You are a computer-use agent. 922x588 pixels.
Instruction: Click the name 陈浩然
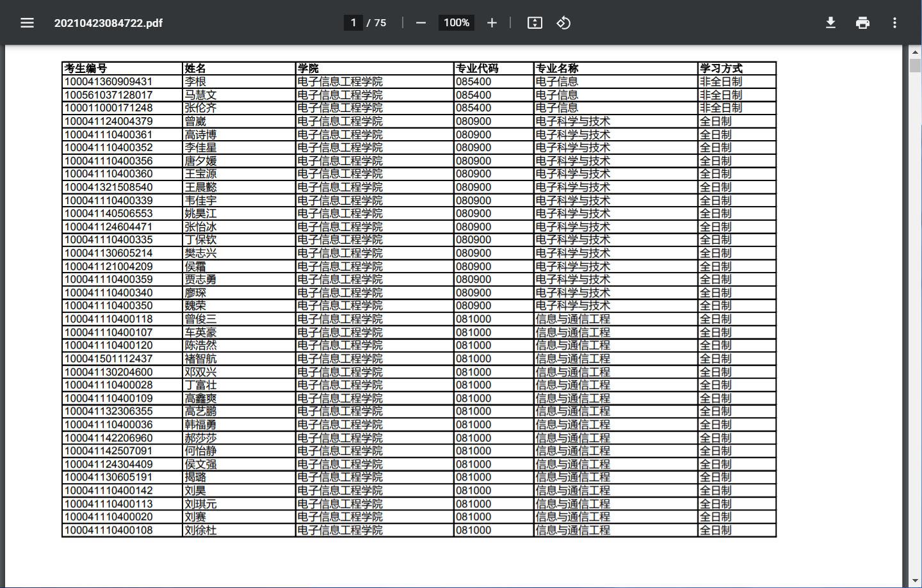pyautogui.click(x=200, y=346)
